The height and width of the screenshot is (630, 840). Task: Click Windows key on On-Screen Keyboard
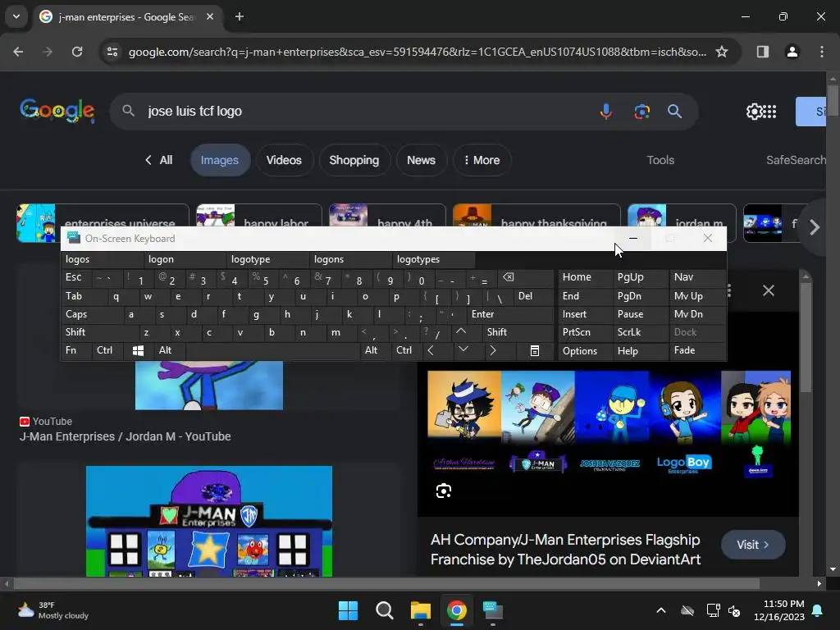pos(138,350)
